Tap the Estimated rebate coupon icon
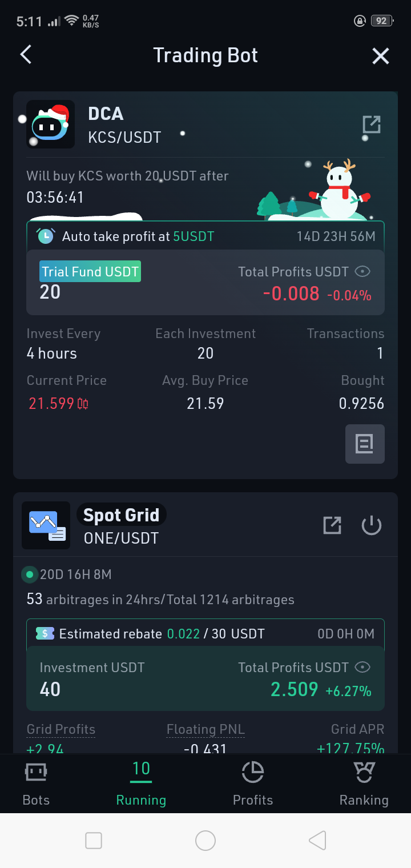Image resolution: width=411 pixels, height=868 pixels. pos(45,633)
